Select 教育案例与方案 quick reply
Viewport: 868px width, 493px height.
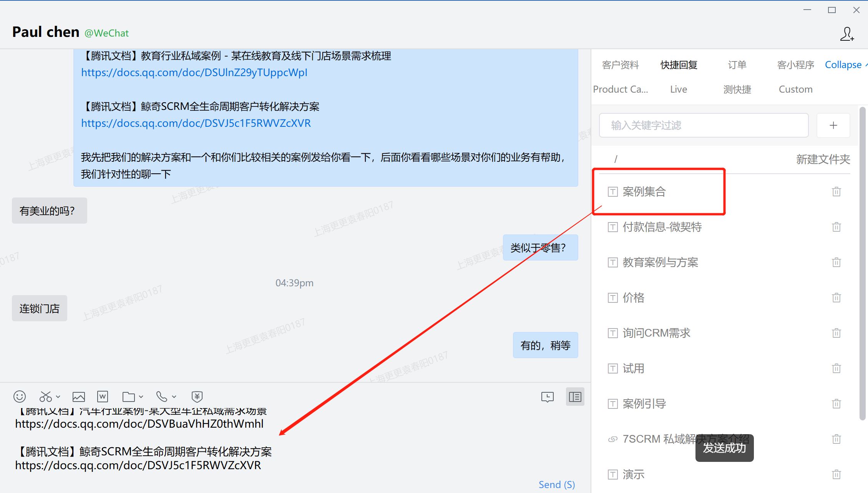(x=661, y=262)
